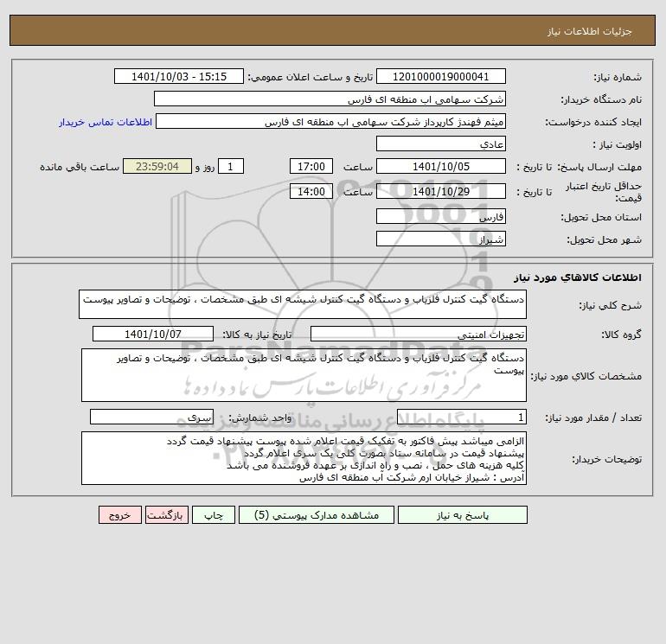The image size is (666, 644).
Task: Click the تاریخ نیاز به کالا label
Action: [257, 335]
